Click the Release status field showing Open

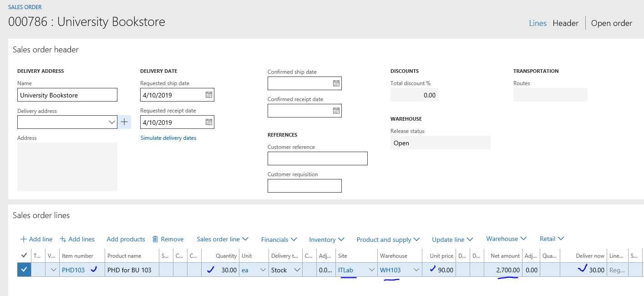[441, 143]
